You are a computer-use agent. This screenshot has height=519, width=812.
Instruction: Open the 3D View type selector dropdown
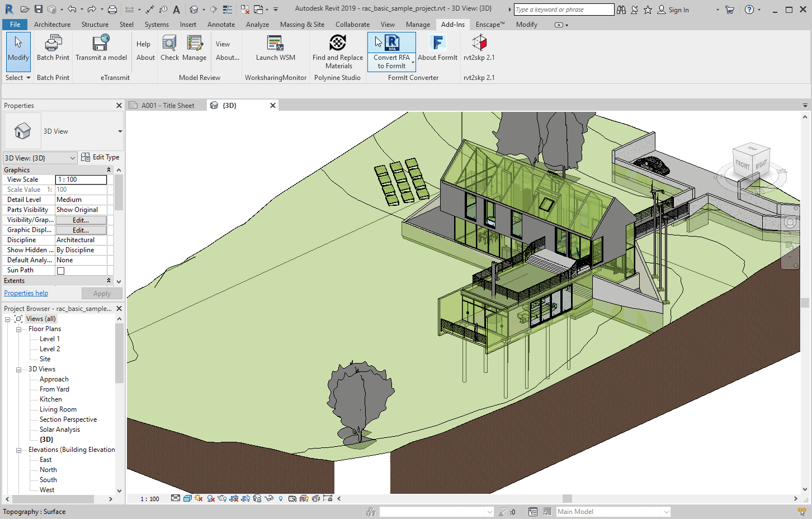click(120, 131)
